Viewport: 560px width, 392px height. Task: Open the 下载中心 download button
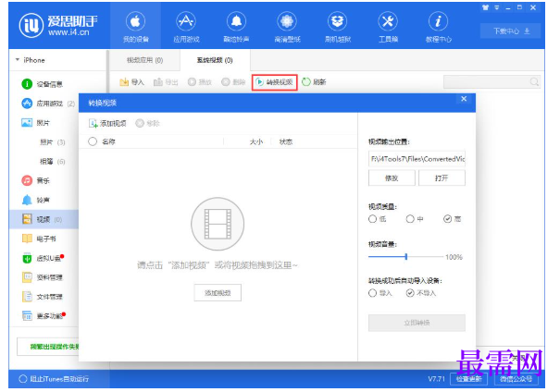click(x=510, y=31)
